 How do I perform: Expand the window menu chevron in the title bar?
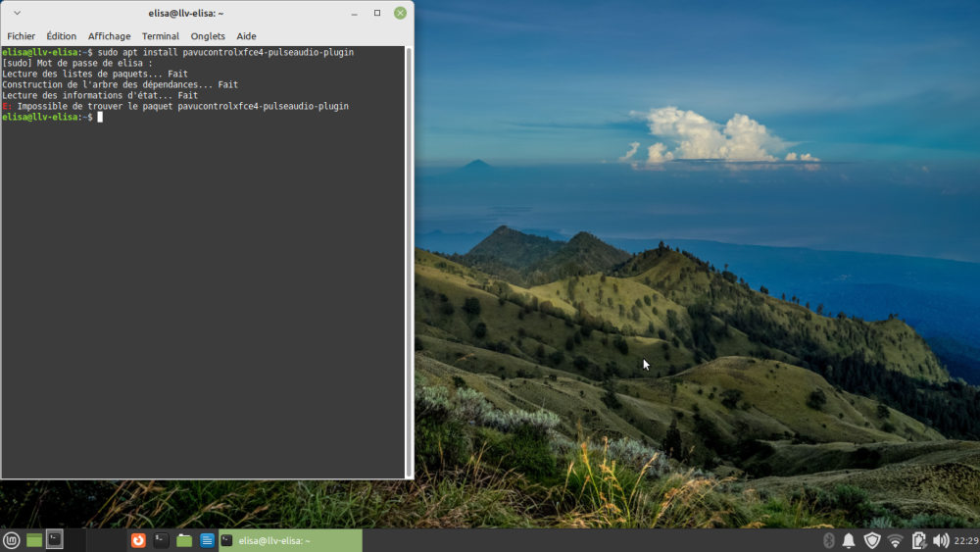coord(17,13)
